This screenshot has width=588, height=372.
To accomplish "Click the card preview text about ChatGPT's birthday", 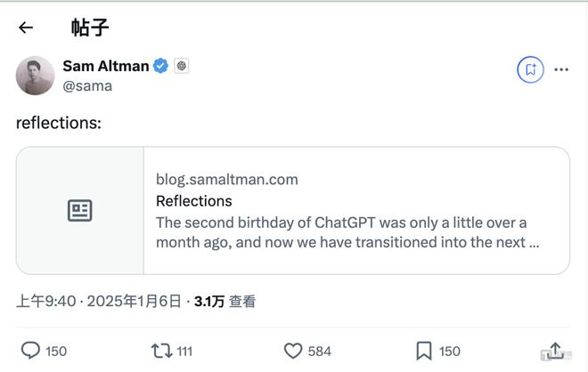I will click(x=347, y=231).
